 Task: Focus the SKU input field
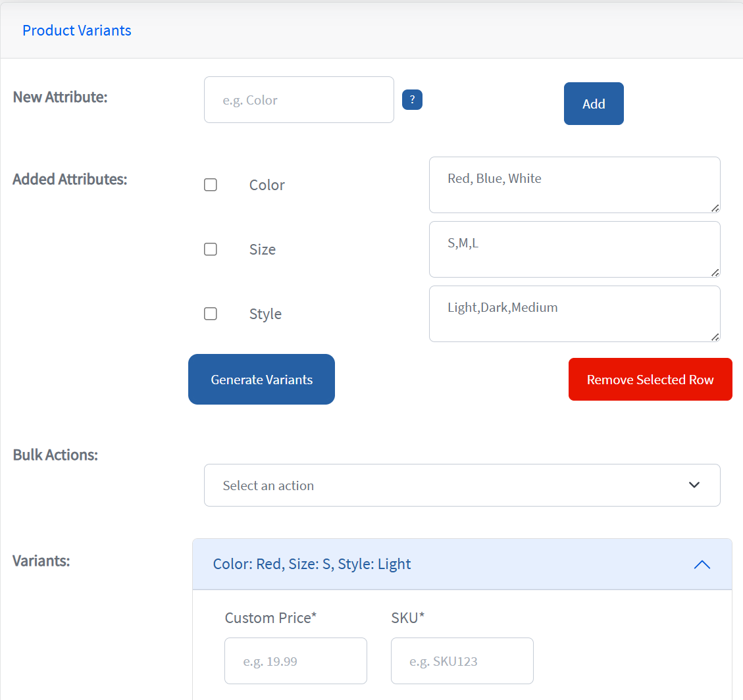462,661
